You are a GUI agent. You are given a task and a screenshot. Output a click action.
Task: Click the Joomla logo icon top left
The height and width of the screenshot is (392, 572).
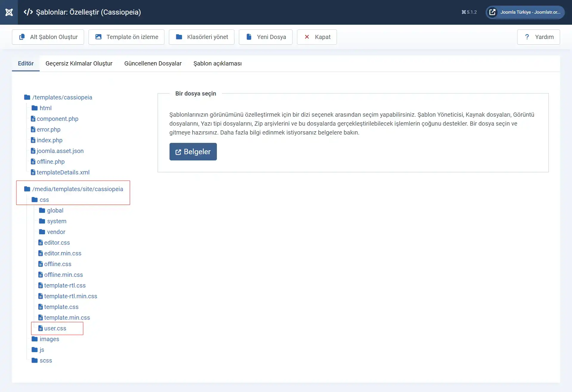click(9, 12)
